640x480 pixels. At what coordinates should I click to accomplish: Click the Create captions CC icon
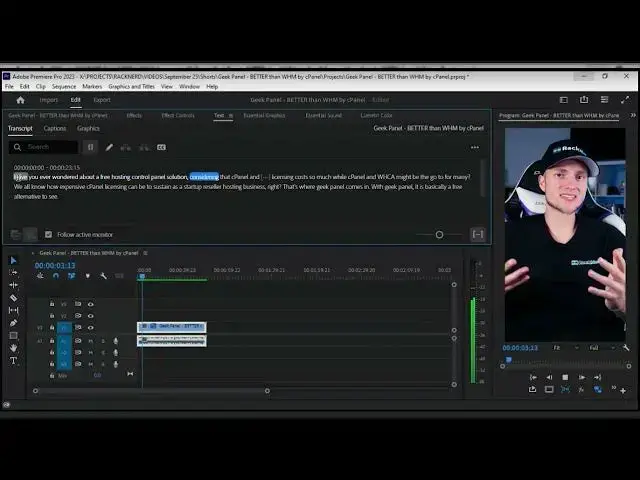pos(161,147)
